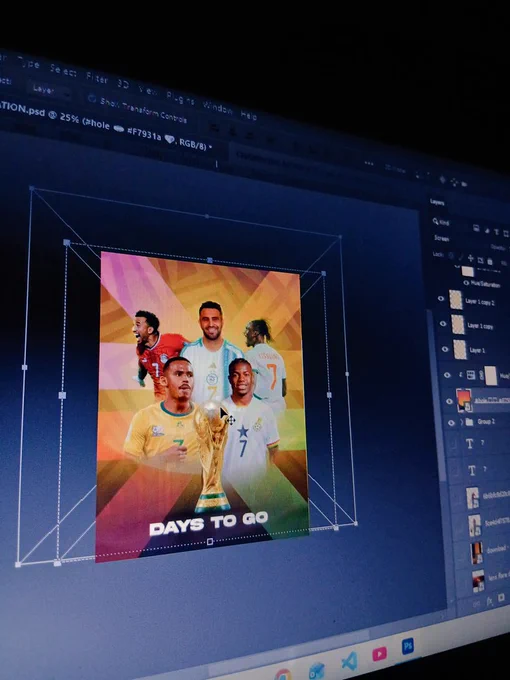
Task: Click the bottom-center transform handle on canvas
Action: pos(210,541)
